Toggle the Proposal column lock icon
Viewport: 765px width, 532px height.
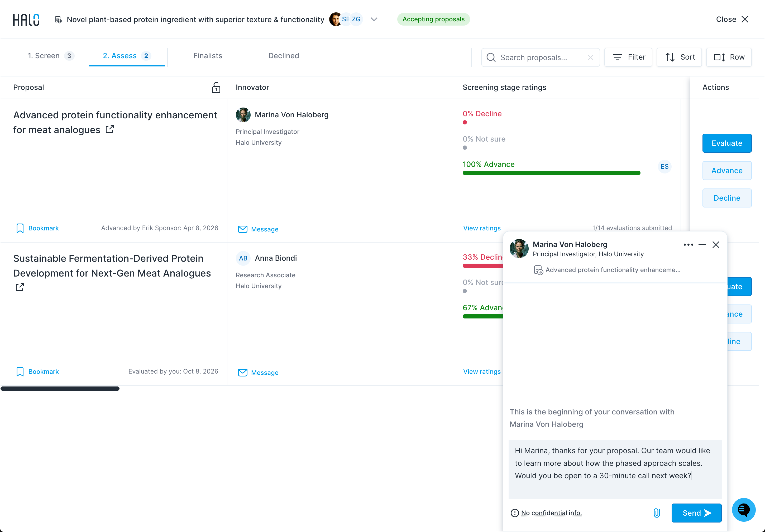point(216,88)
